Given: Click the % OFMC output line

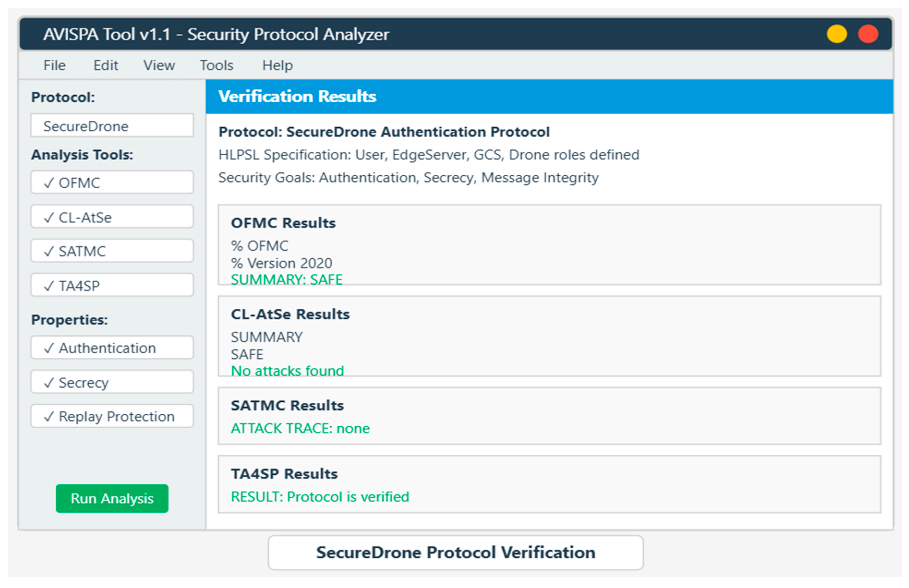Looking at the screenshot, I should 259,246.
